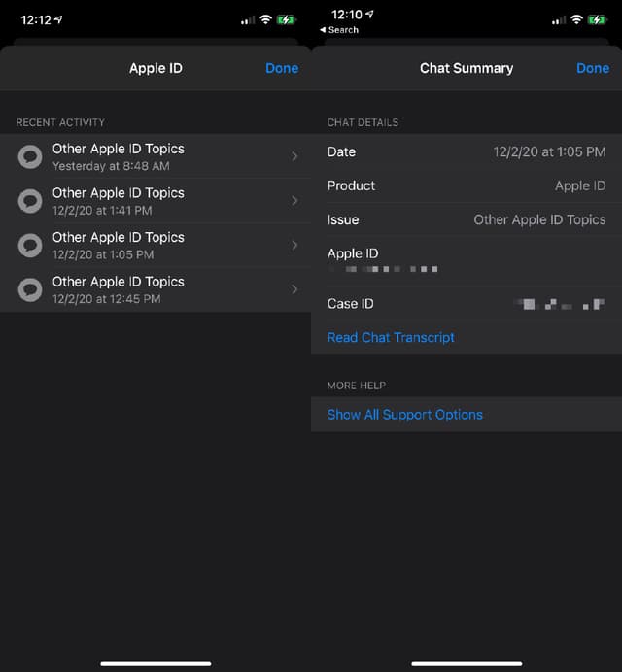Expand chevron for Yesterday at 8:48 AM activity

coord(294,156)
